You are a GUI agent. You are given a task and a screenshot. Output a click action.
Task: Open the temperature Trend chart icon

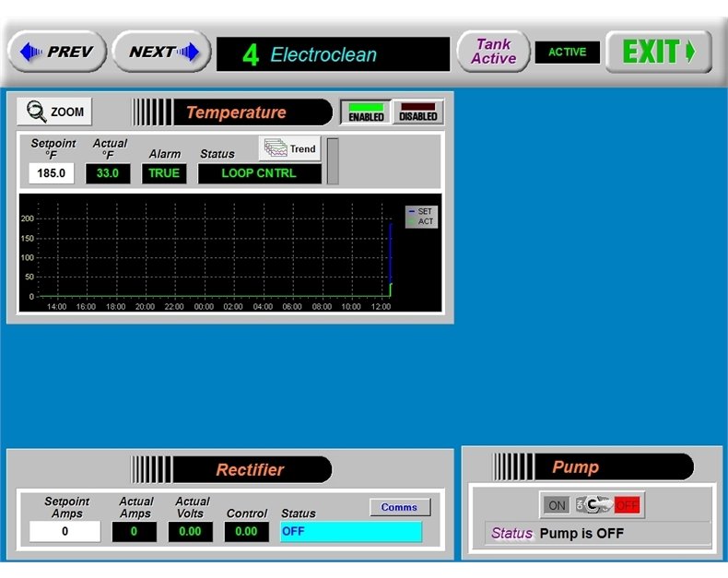pos(289,148)
